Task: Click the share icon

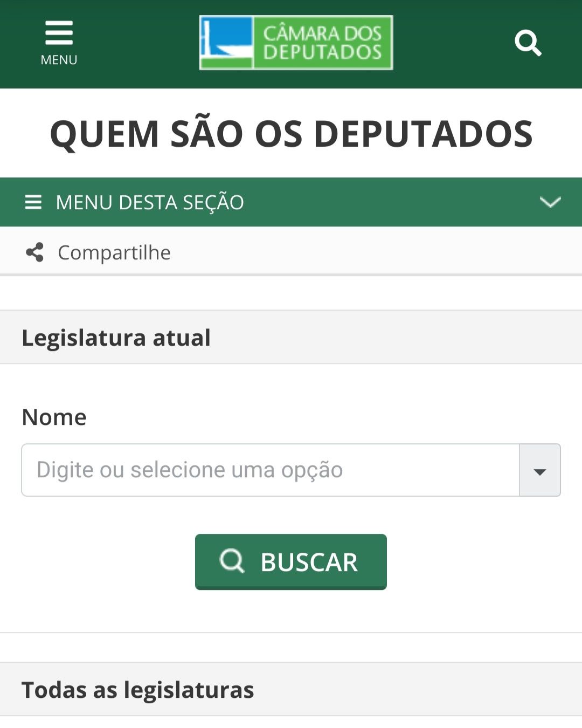Action: point(35,252)
